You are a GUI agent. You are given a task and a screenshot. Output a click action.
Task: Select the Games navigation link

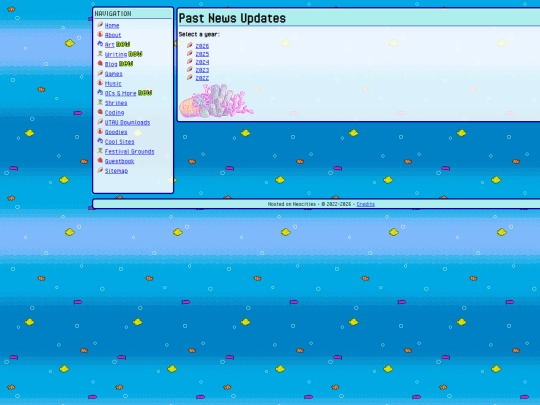pyautogui.click(x=113, y=74)
